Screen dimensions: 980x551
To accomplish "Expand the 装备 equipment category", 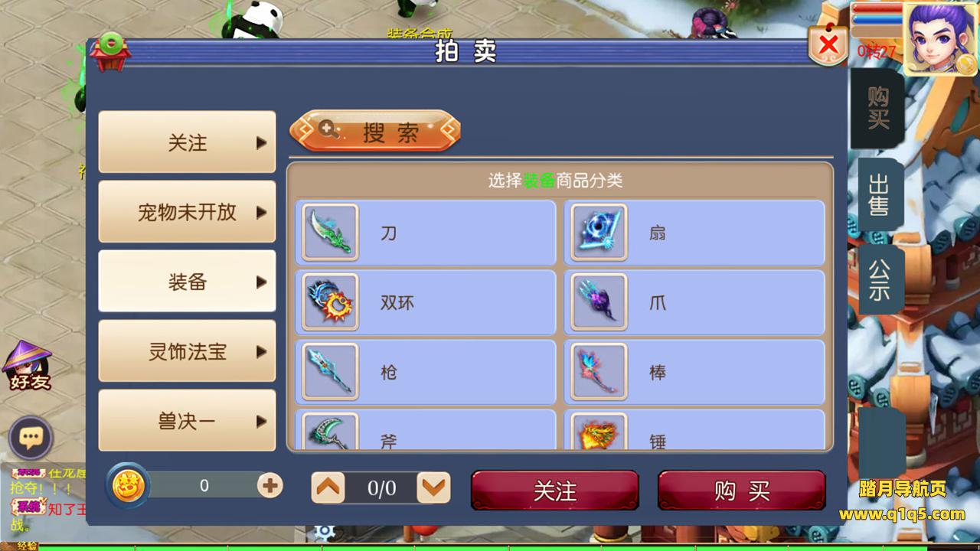I will (x=187, y=282).
